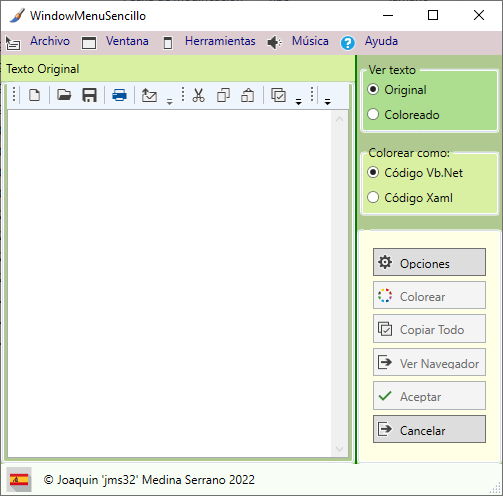This screenshot has width=503, height=496.
Task: Click the Cut scissors icon
Action: 198,95
